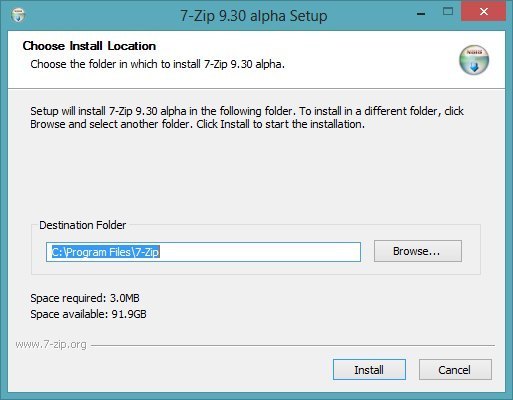Image resolution: width=513 pixels, height=400 pixels.
Task: Click the separator line beside www.7-zip.org
Action: pyautogui.click(x=293, y=345)
